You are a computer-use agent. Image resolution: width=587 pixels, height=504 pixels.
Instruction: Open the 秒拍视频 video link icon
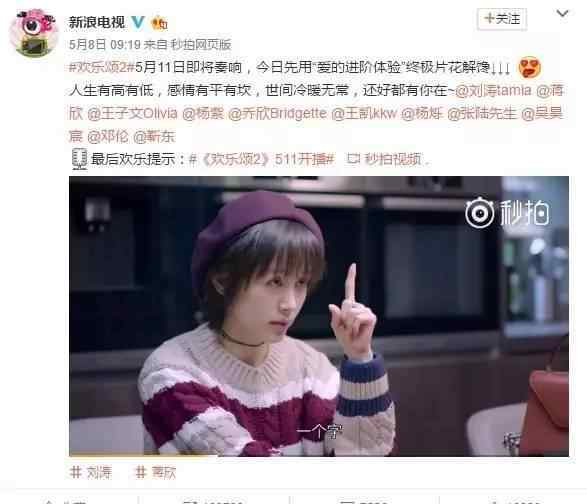pyautogui.click(x=353, y=159)
